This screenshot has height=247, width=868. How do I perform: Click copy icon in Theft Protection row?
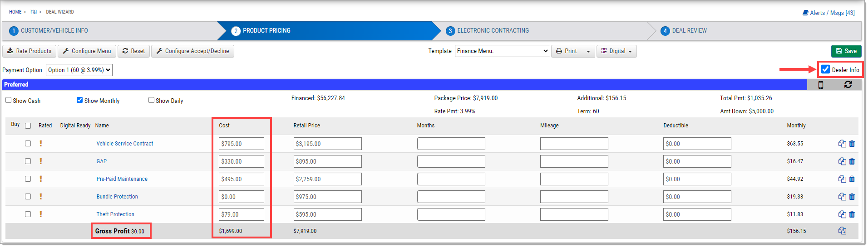[842, 214]
